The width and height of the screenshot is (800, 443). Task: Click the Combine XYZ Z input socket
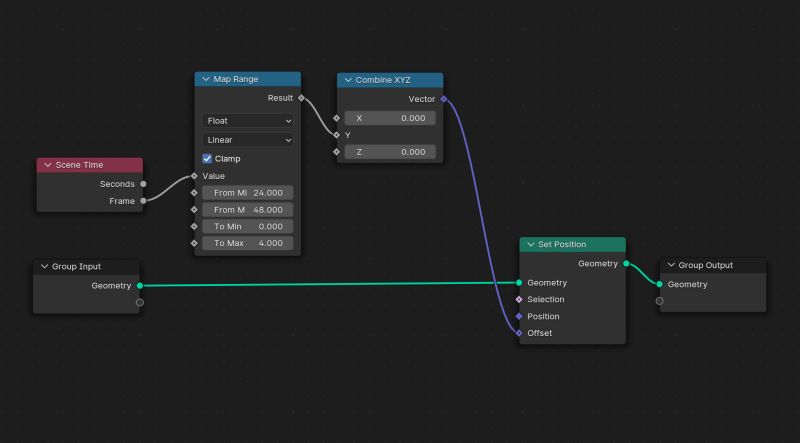click(x=336, y=152)
